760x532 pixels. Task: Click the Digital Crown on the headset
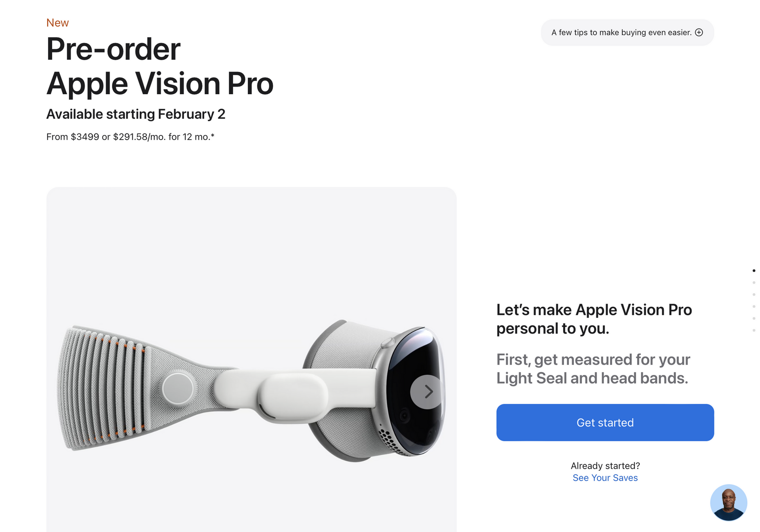pyautogui.click(x=388, y=343)
